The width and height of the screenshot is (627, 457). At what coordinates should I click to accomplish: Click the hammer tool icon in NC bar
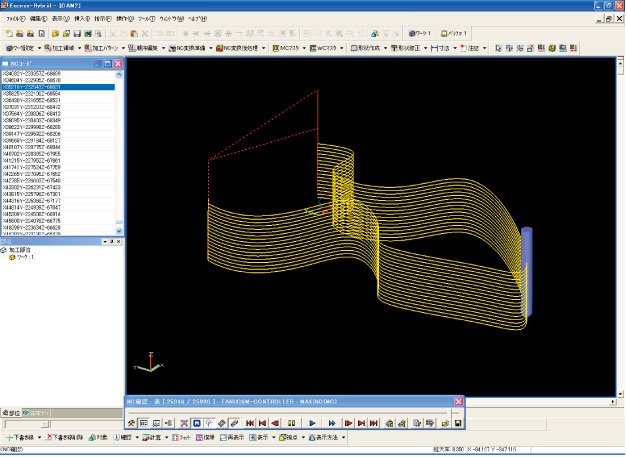tap(131, 423)
